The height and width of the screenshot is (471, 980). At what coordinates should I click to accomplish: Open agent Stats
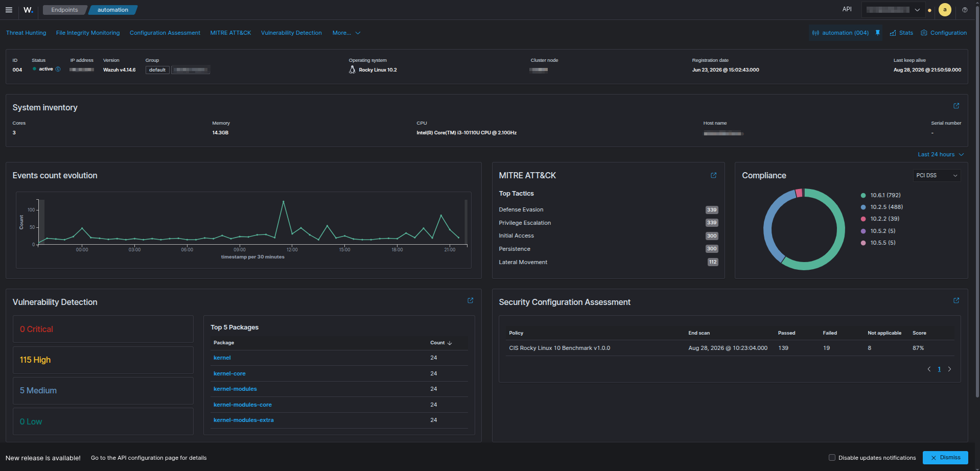[901, 33]
